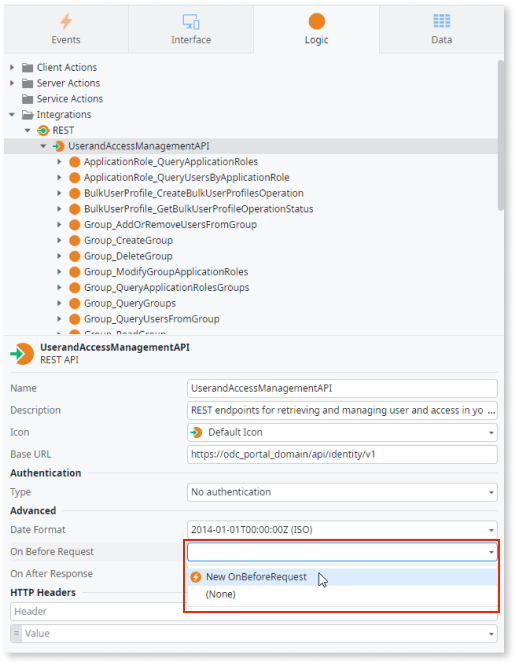Click the REST integration icon in tree
The width and height of the screenshot is (516, 665).
(x=43, y=130)
